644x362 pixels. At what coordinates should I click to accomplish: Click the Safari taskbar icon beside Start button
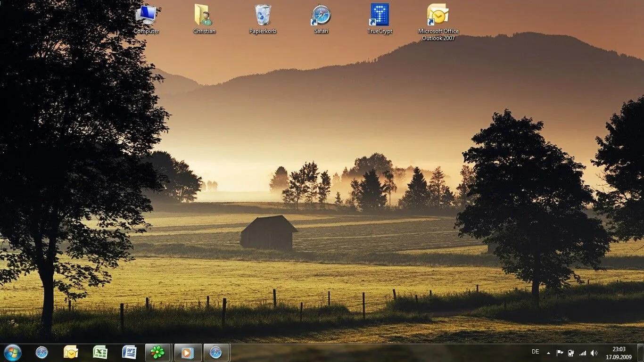coord(42,352)
